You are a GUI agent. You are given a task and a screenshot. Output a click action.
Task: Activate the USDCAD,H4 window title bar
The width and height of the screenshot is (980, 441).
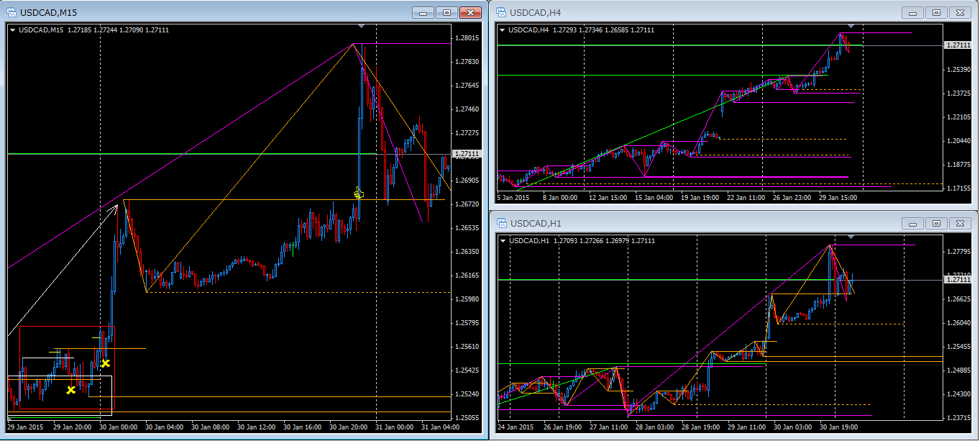(683, 12)
